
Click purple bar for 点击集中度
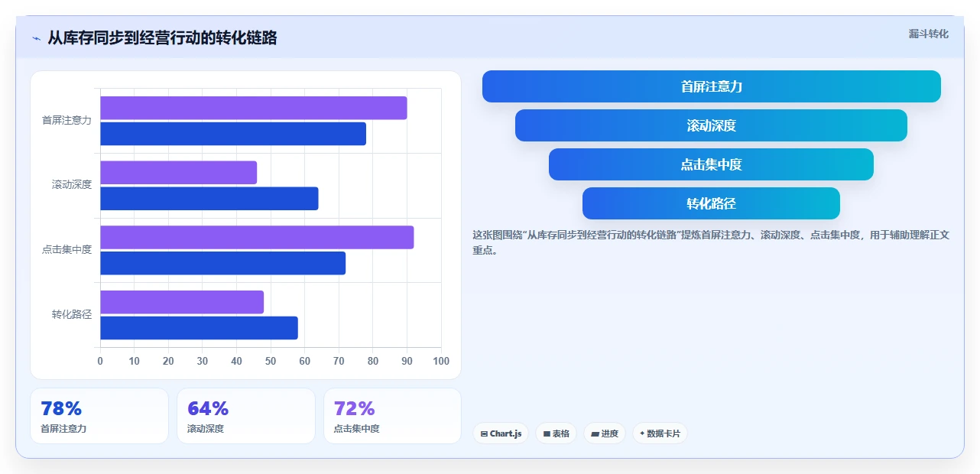coord(257,237)
